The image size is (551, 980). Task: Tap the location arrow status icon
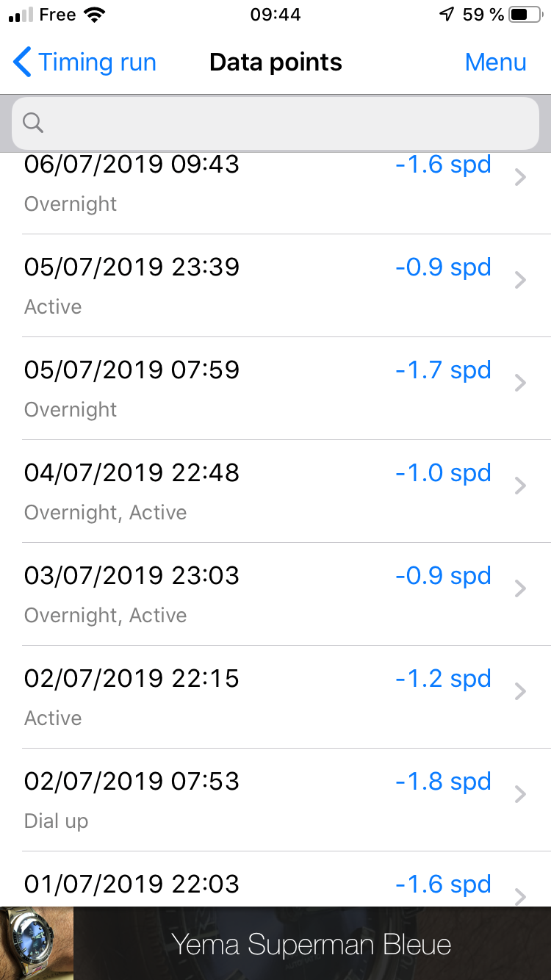[x=447, y=15]
